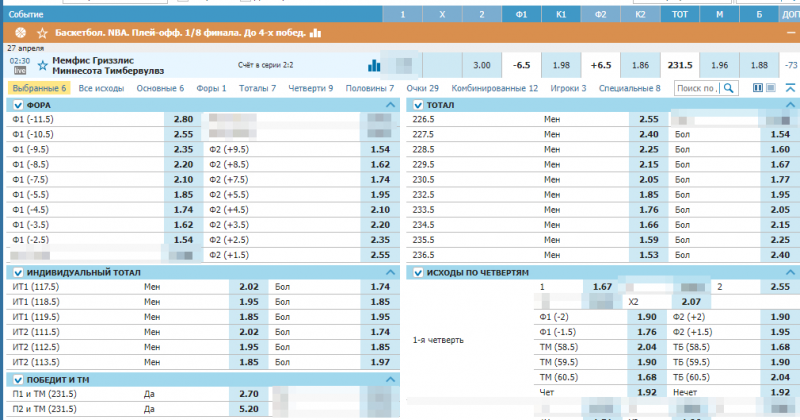Star the NBA playoff league as favorite
This screenshot has height=420, width=800.
41,33
